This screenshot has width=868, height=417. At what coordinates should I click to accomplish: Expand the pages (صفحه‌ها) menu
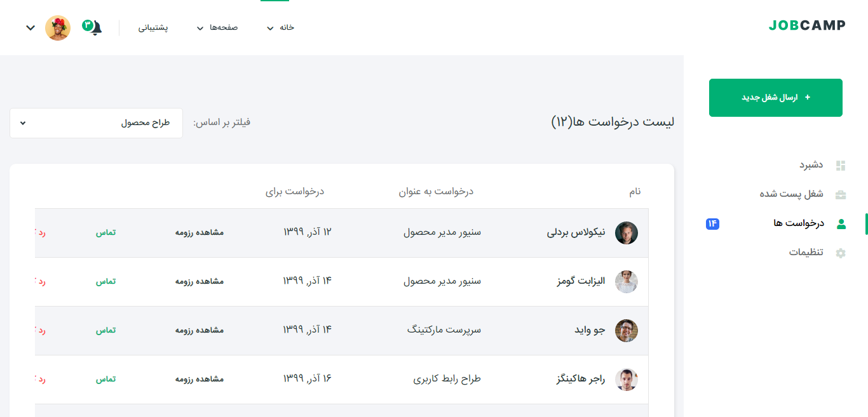[217, 28]
